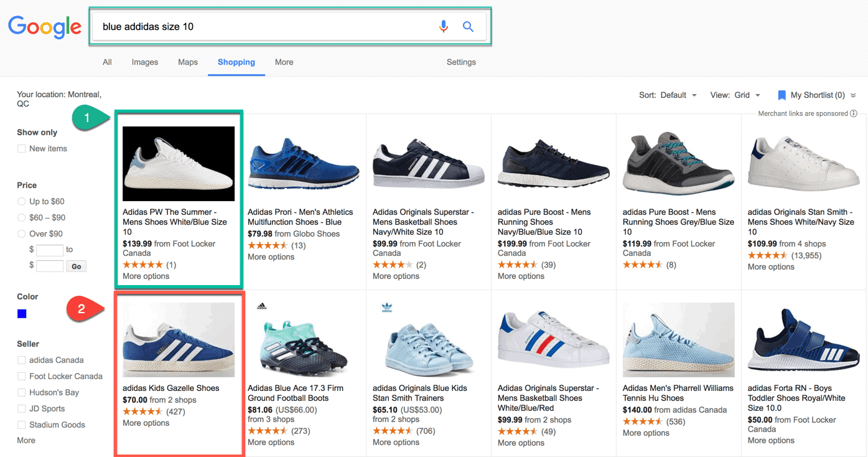Open adidas Forta RN Boys Toddler title link
The image size is (868, 457).
click(796, 398)
